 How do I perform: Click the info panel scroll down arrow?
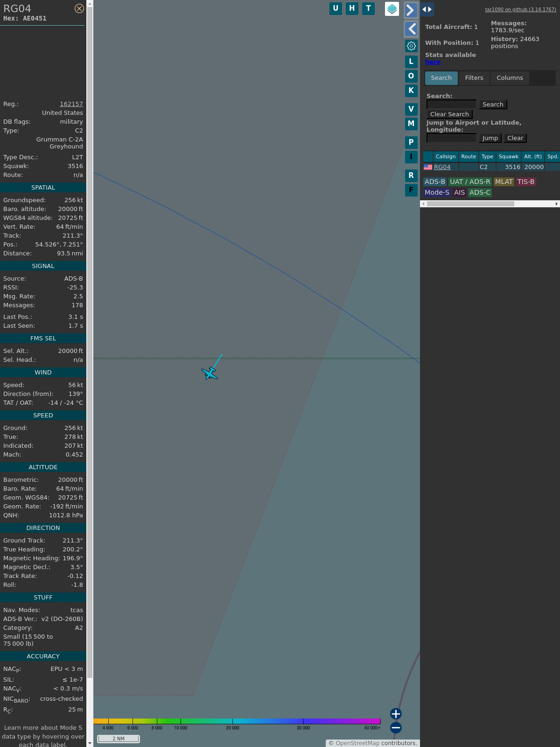[x=90, y=743]
